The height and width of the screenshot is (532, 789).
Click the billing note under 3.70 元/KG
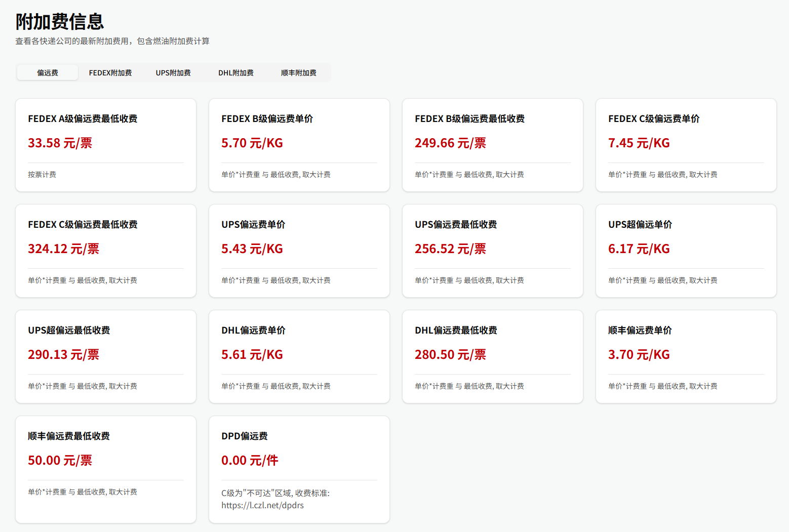[663, 386]
